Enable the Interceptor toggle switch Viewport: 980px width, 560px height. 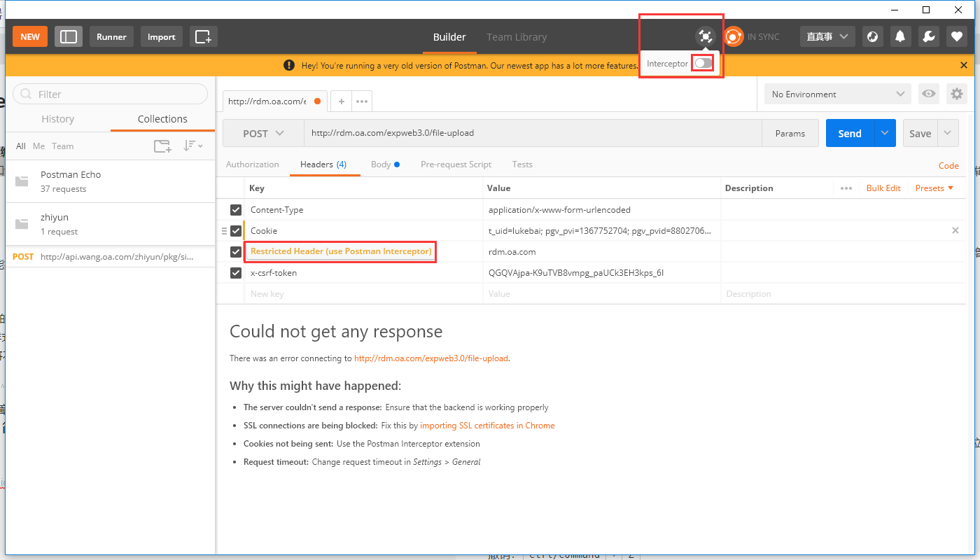point(703,64)
